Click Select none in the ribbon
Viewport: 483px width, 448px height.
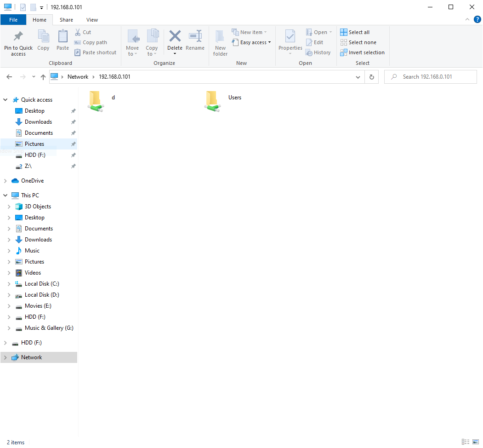[x=358, y=42]
